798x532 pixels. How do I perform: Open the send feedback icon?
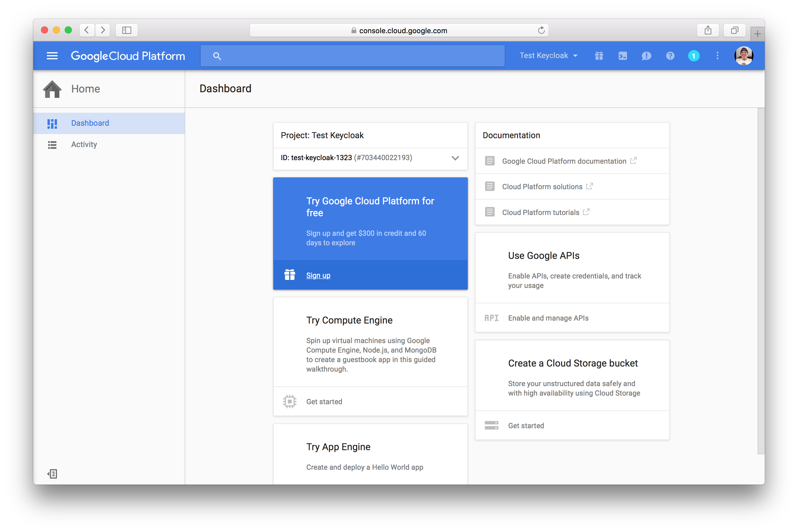646,56
